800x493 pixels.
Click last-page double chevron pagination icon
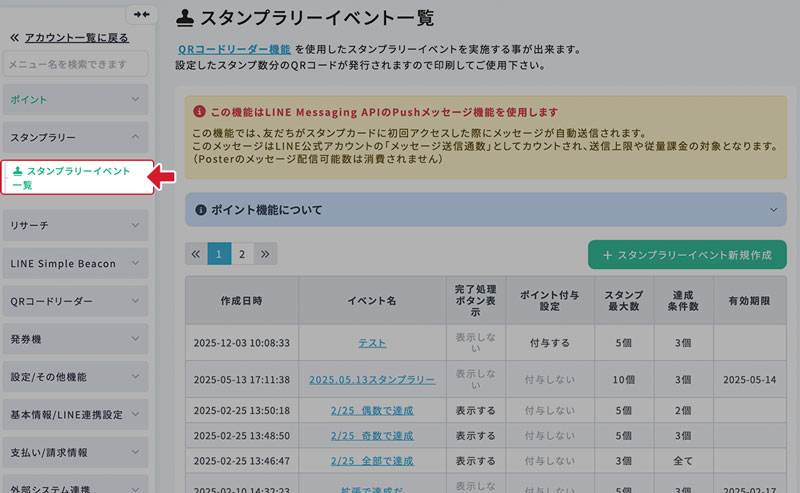pyautogui.click(x=265, y=254)
